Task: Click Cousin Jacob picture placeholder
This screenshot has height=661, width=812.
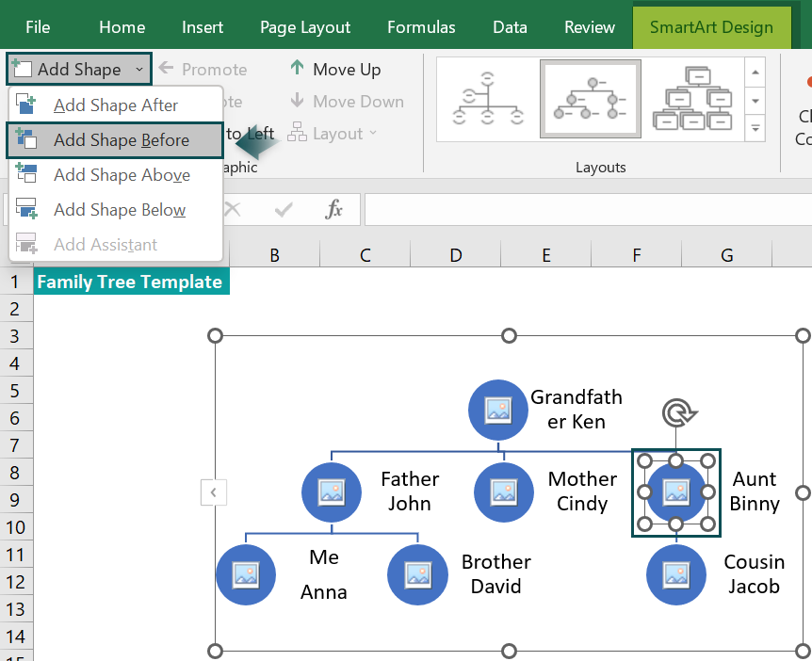Action: click(x=675, y=574)
